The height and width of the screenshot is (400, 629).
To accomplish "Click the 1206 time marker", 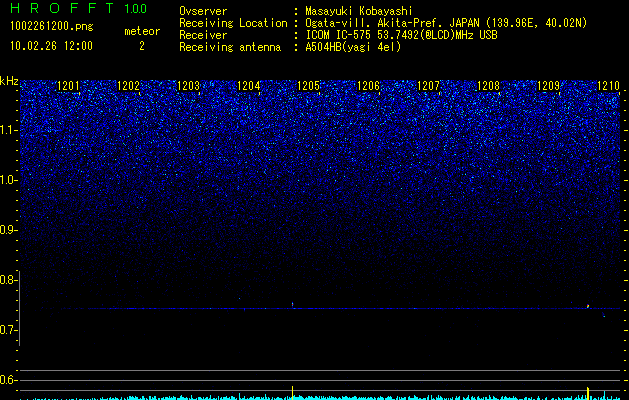I will (368, 86).
